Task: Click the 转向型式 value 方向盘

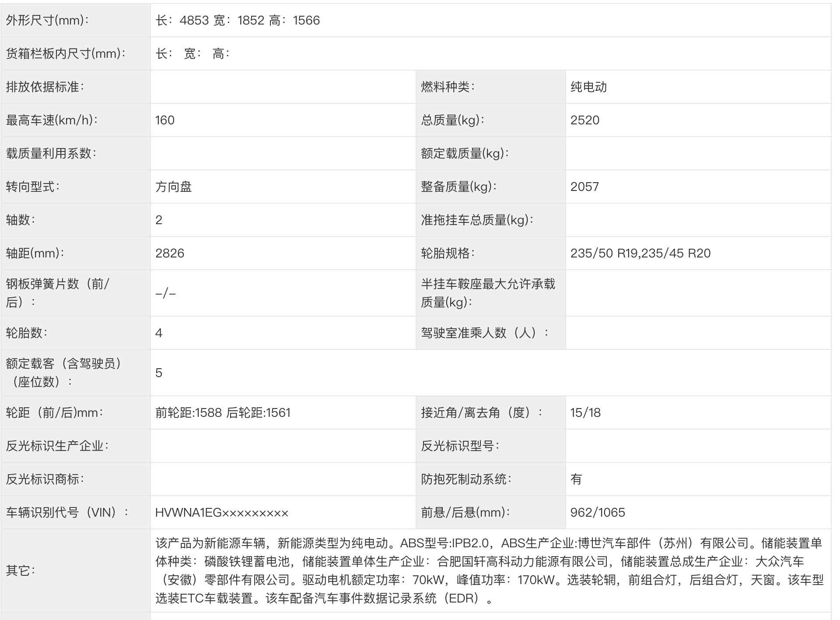Action: [173, 187]
